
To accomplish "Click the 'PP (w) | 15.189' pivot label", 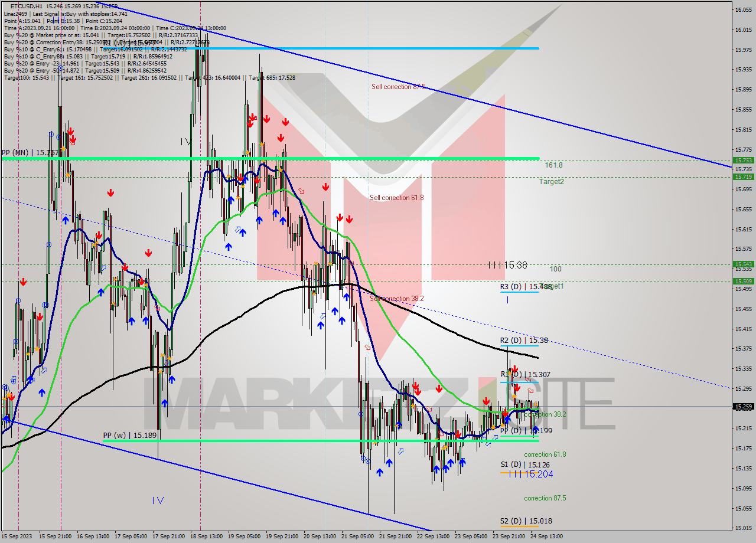I will [x=131, y=436].
